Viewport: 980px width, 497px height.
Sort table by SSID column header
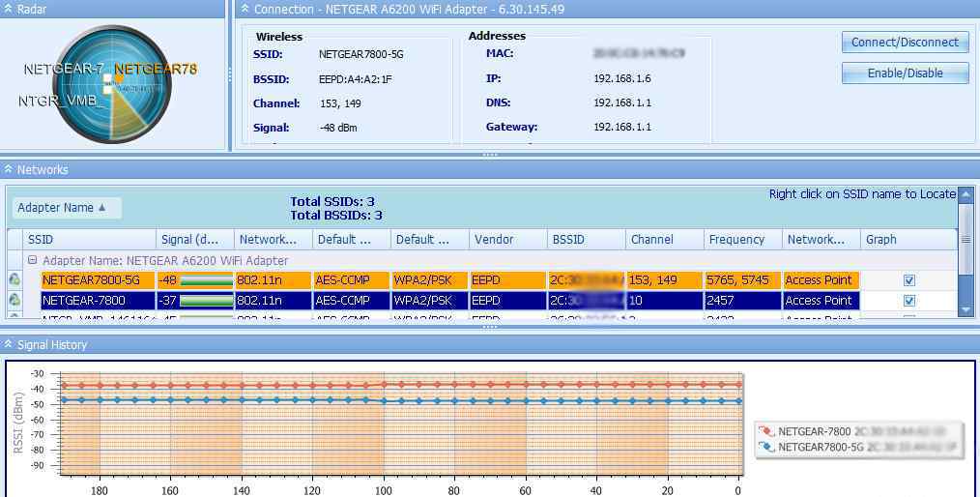point(91,239)
